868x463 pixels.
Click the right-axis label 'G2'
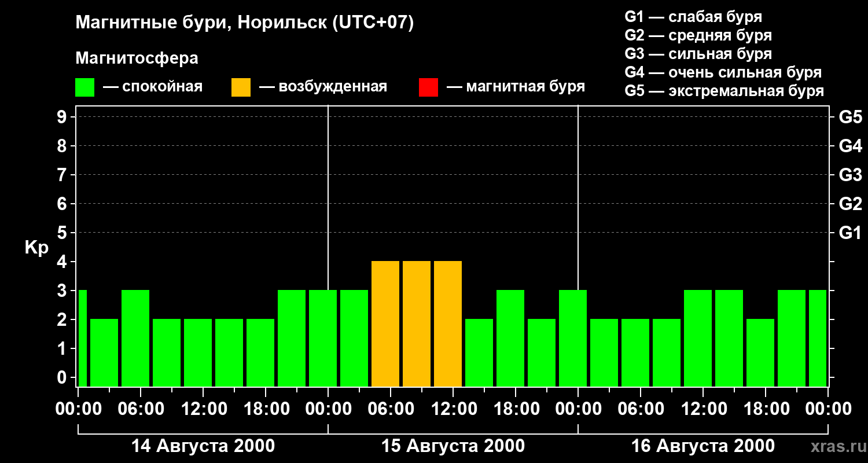850,204
